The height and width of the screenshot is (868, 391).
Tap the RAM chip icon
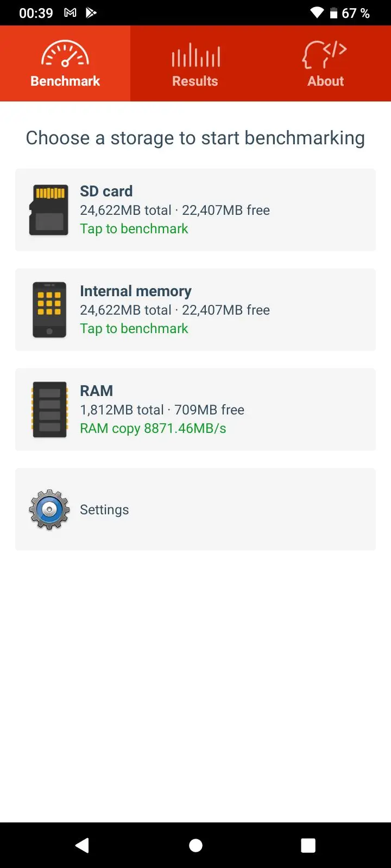[x=49, y=410]
